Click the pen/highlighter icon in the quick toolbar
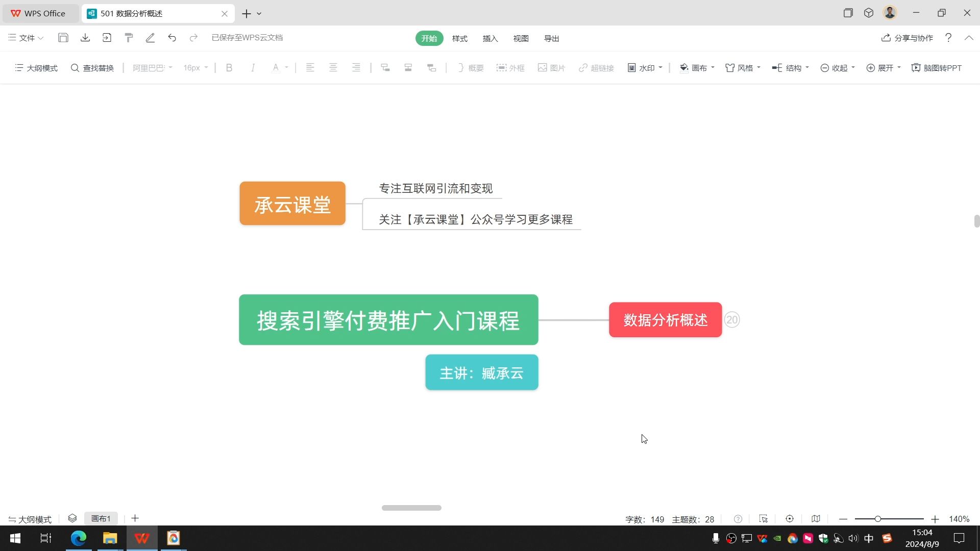Viewport: 980px width, 551px height. pos(150,38)
